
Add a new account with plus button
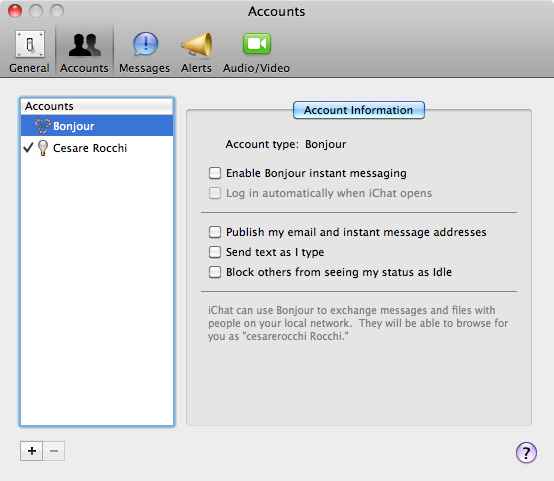click(x=31, y=451)
